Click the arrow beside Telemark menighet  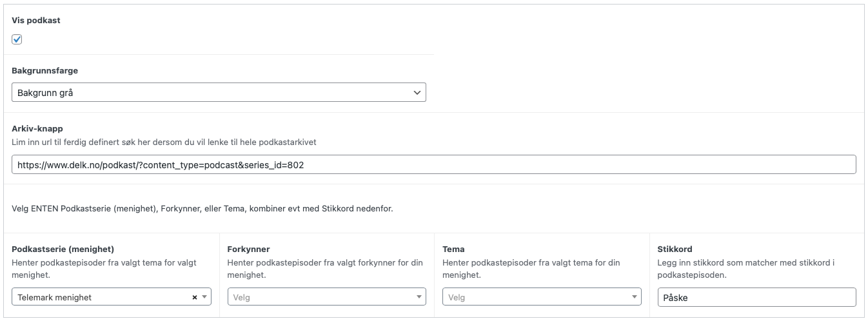click(x=204, y=297)
